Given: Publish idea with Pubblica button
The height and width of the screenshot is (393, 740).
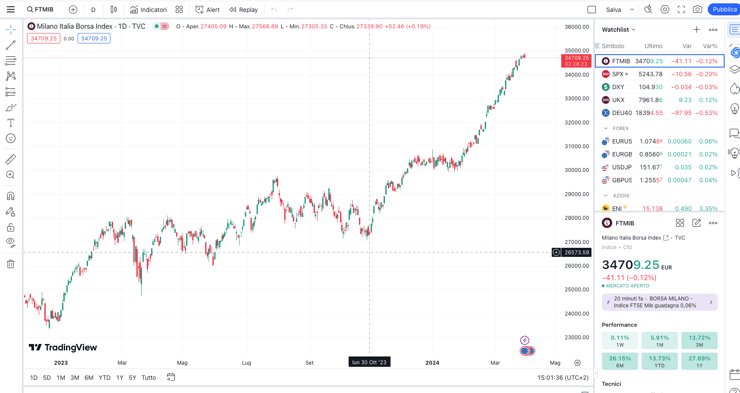Looking at the screenshot, I should 724,9.
